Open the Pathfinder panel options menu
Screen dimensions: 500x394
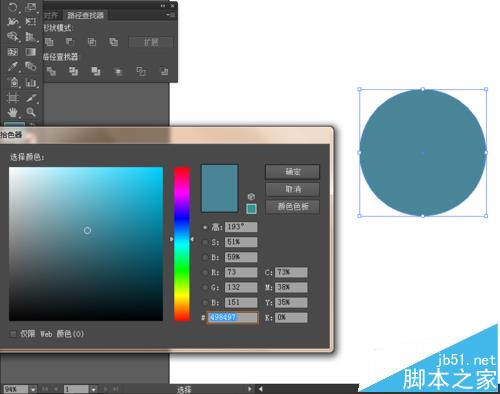click(171, 15)
